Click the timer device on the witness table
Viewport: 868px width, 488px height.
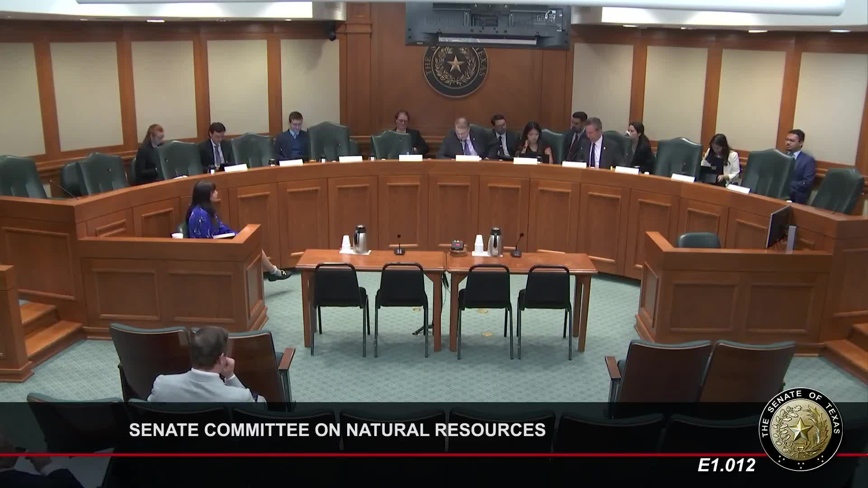458,246
